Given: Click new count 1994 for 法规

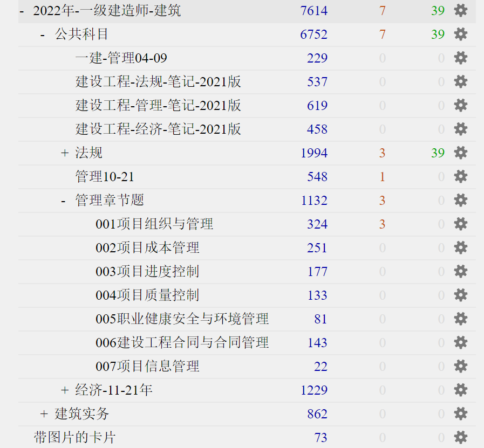Looking at the screenshot, I should pyautogui.click(x=314, y=153).
